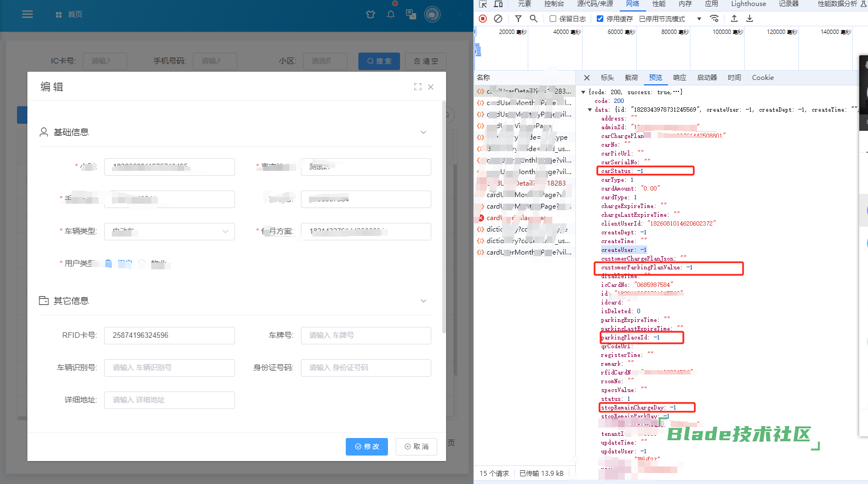Screen dimensions: 868x484
Task: Collapse the 其它信息 section
Action: click(423, 301)
